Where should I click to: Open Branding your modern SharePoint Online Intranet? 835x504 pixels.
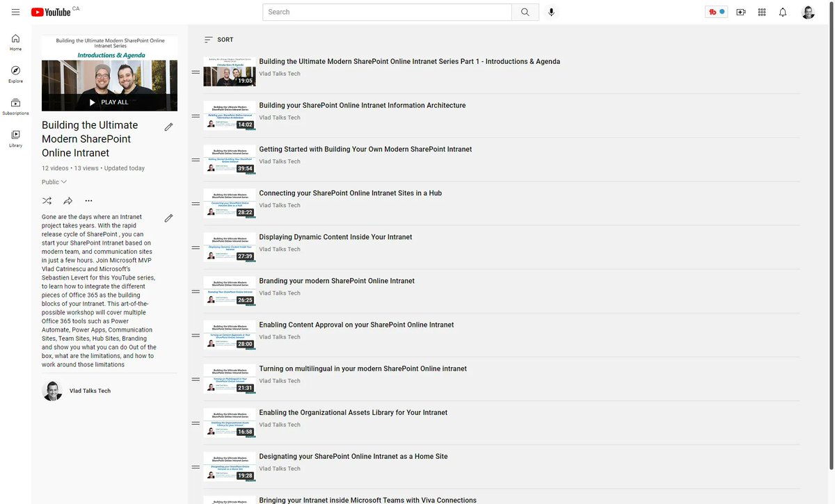coord(337,281)
